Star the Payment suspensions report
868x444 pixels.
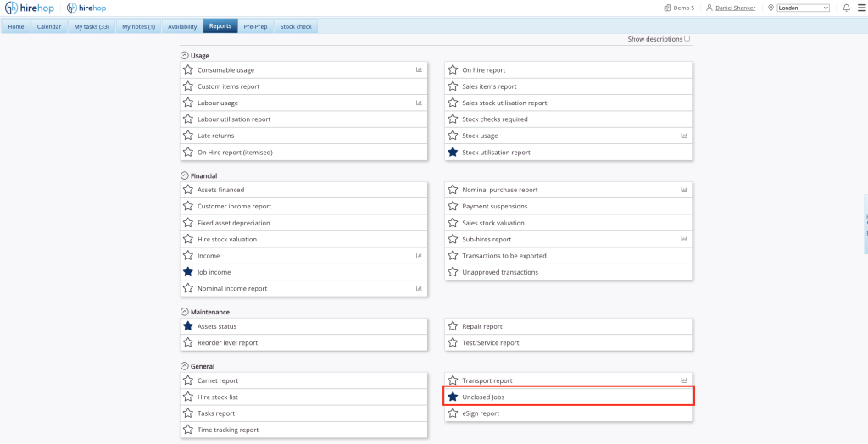click(x=453, y=206)
